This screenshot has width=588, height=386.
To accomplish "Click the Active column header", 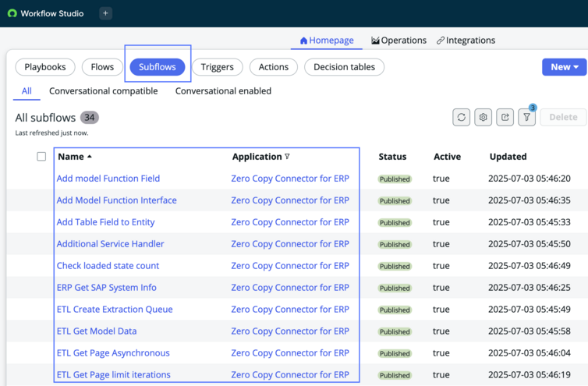I will pyautogui.click(x=447, y=157).
